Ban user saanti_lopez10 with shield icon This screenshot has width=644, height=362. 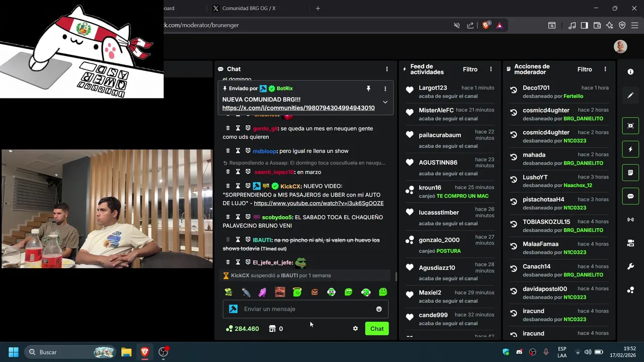pyautogui.click(x=248, y=172)
